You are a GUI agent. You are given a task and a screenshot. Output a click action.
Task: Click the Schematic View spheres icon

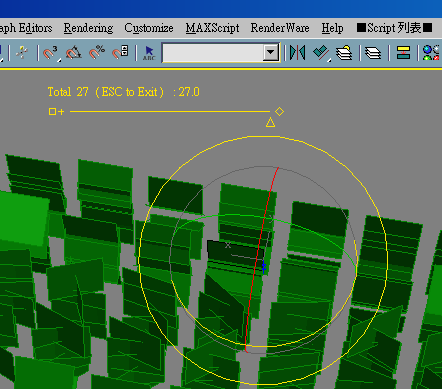[431, 53]
